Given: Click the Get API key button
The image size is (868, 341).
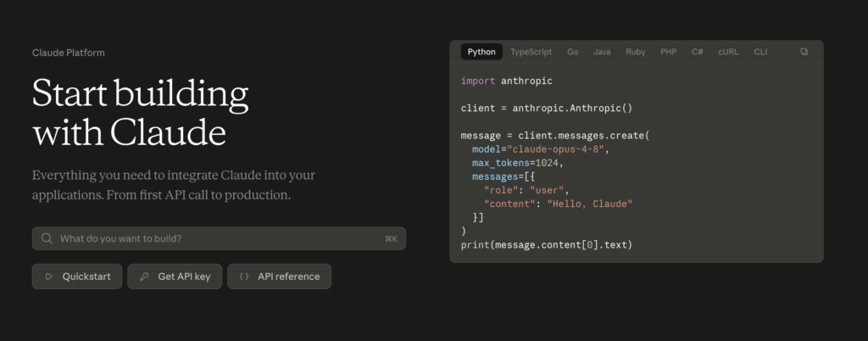Looking at the screenshot, I should click(175, 277).
